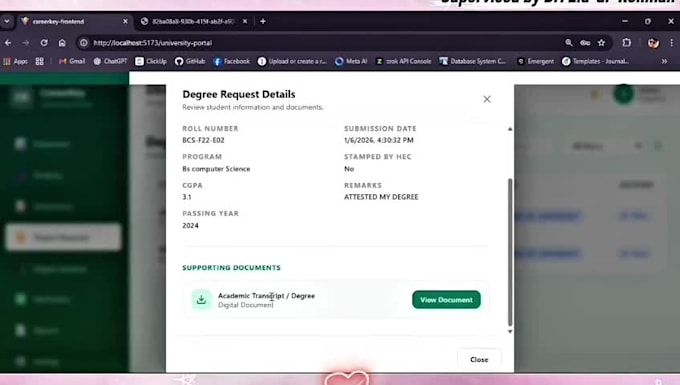Image resolution: width=680 pixels, height=385 pixels.
Task: Click the address bar URL field
Action: 321,43
